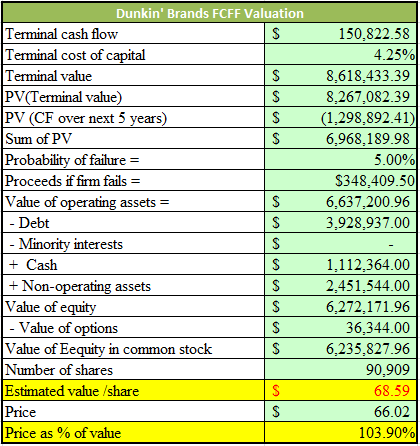Viewport: 420px width, 446px height.
Task: Click the + Non-operating assets label
Action: click(80, 286)
